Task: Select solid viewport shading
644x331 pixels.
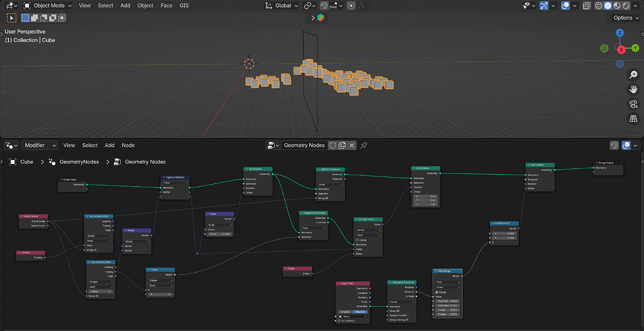Action: coord(608,6)
